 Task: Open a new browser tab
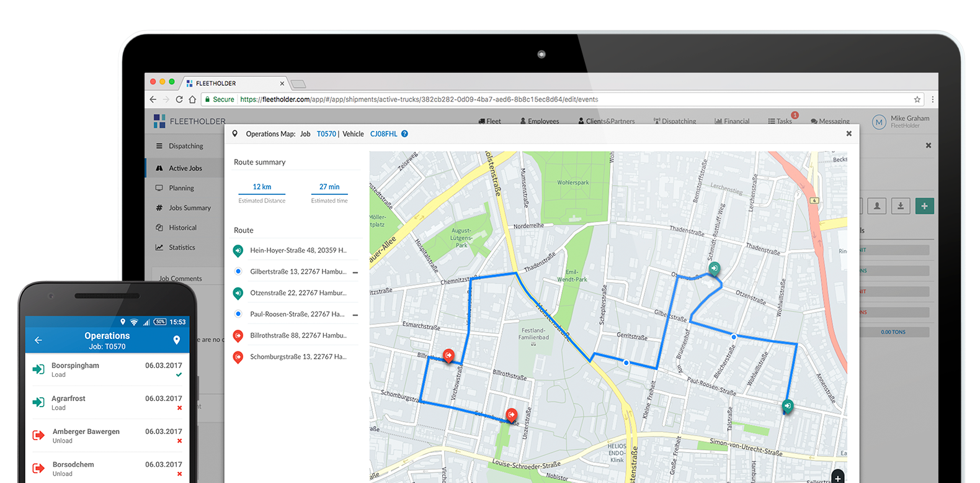pyautogui.click(x=298, y=84)
